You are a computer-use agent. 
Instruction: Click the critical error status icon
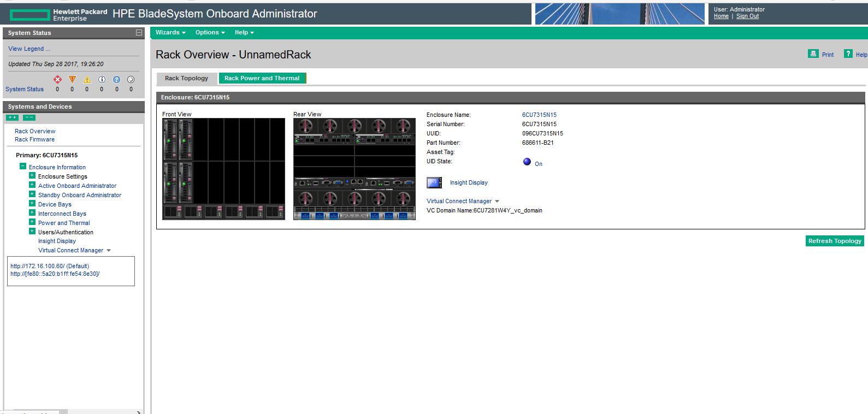point(57,80)
